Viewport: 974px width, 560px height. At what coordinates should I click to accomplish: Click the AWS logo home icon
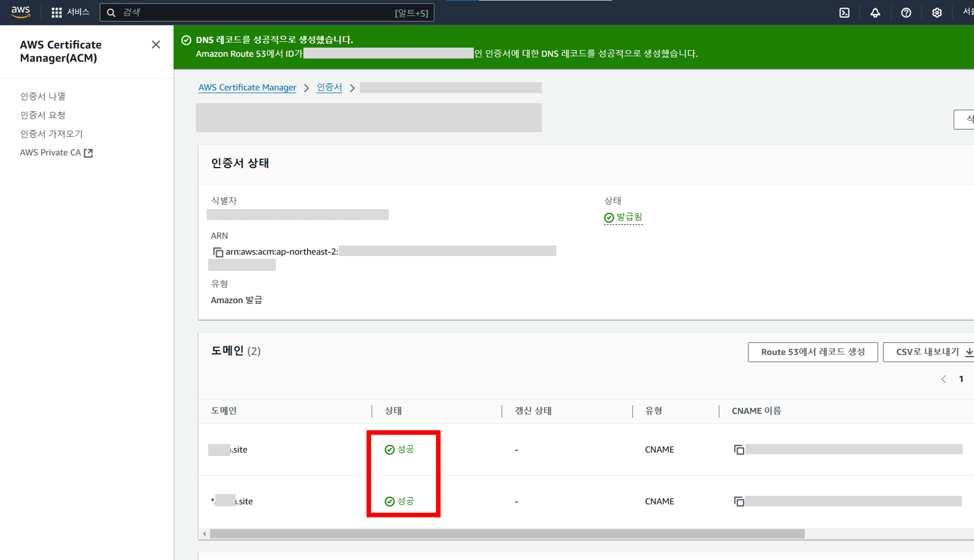(20, 12)
